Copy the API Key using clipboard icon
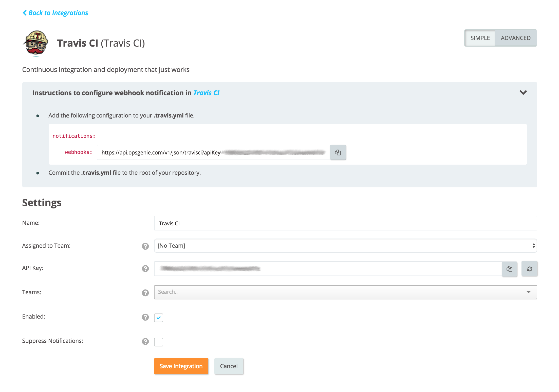This screenshot has width=559, height=392. pos(509,269)
